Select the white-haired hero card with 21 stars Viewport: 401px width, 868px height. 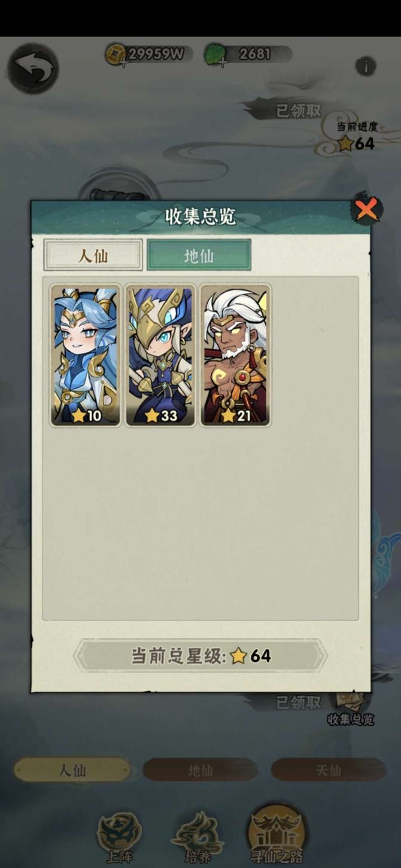[235, 355]
